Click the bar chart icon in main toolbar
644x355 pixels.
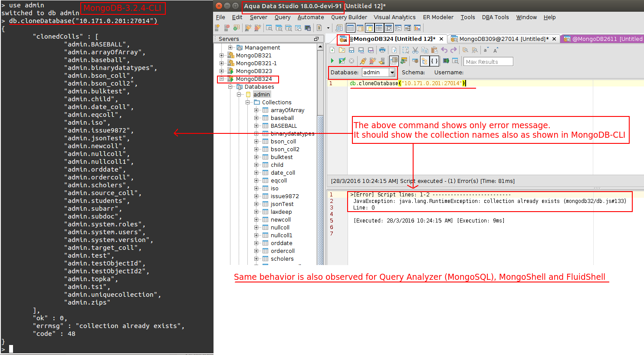coord(417,28)
